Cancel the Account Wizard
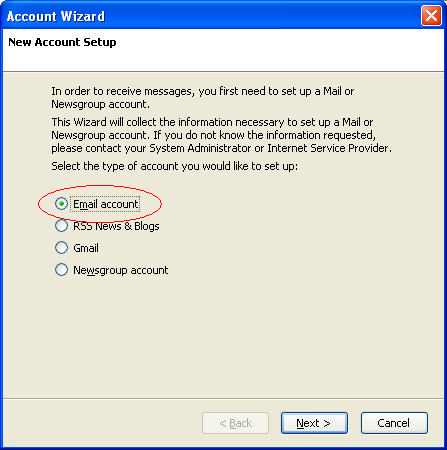This screenshot has height=450, width=447. coord(394,423)
